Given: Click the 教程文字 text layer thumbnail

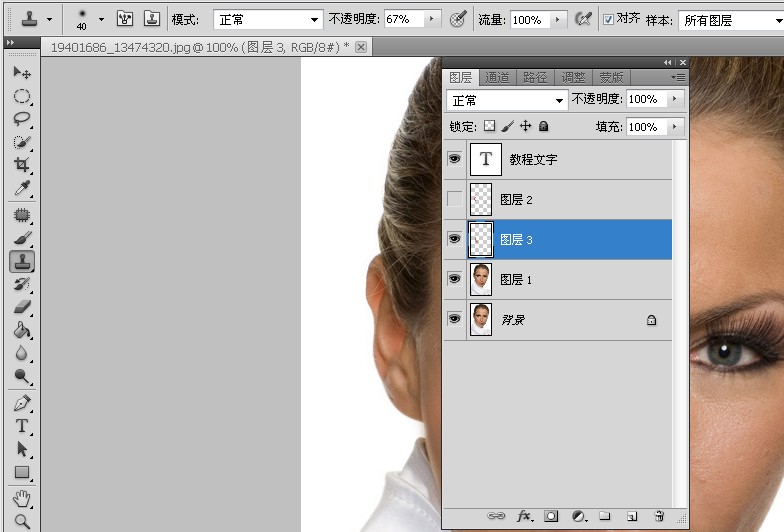Looking at the screenshot, I should (486, 160).
